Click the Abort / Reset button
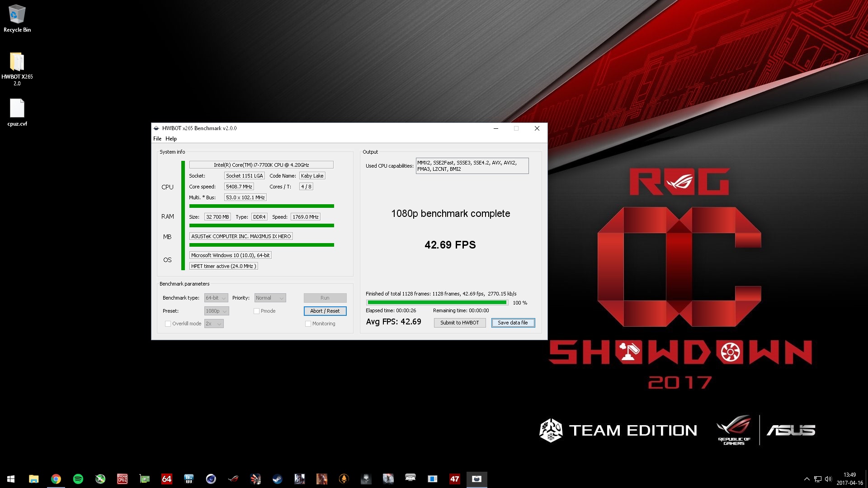Viewport: 868px width, 488px height. tap(325, 311)
